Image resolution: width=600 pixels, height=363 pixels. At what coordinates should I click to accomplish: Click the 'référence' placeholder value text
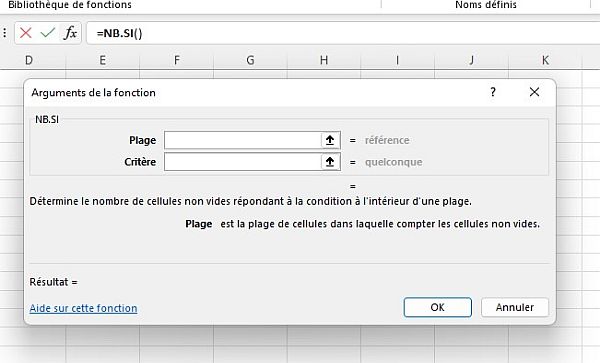click(387, 140)
